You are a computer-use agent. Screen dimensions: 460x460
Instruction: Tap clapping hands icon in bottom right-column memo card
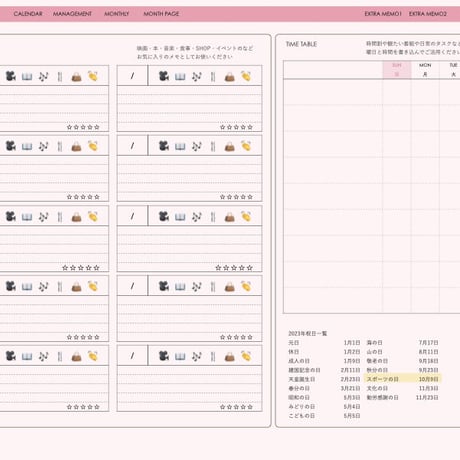[x=246, y=356]
